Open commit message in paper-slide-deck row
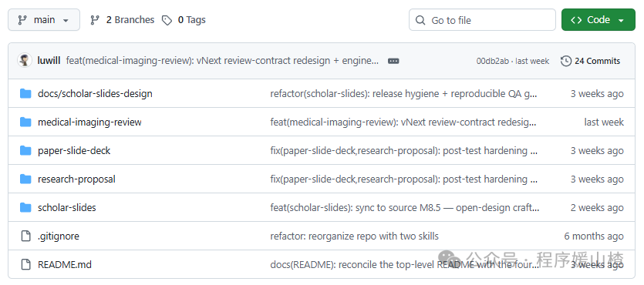The height and width of the screenshot is (285, 644). point(403,150)
